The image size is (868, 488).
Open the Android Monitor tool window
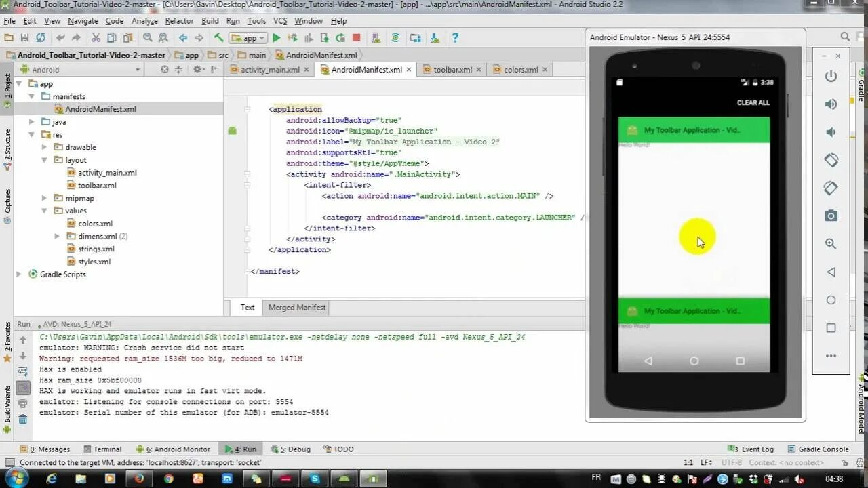[x=174, y=449]
